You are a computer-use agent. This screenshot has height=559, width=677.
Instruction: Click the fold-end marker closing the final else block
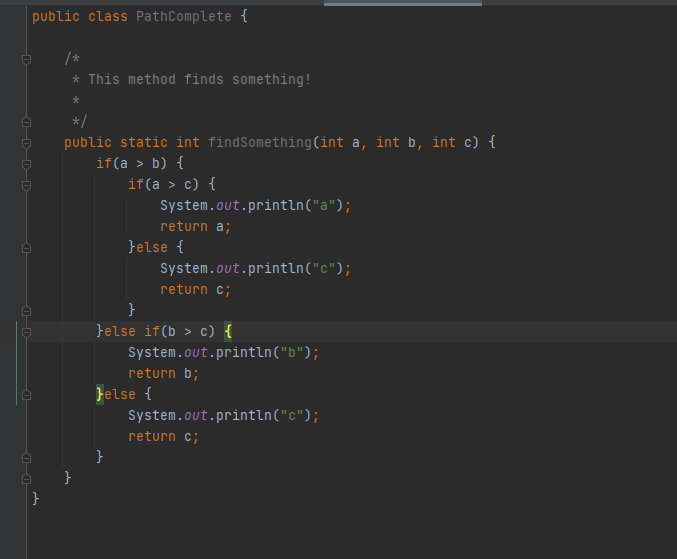tap(26, 458)
